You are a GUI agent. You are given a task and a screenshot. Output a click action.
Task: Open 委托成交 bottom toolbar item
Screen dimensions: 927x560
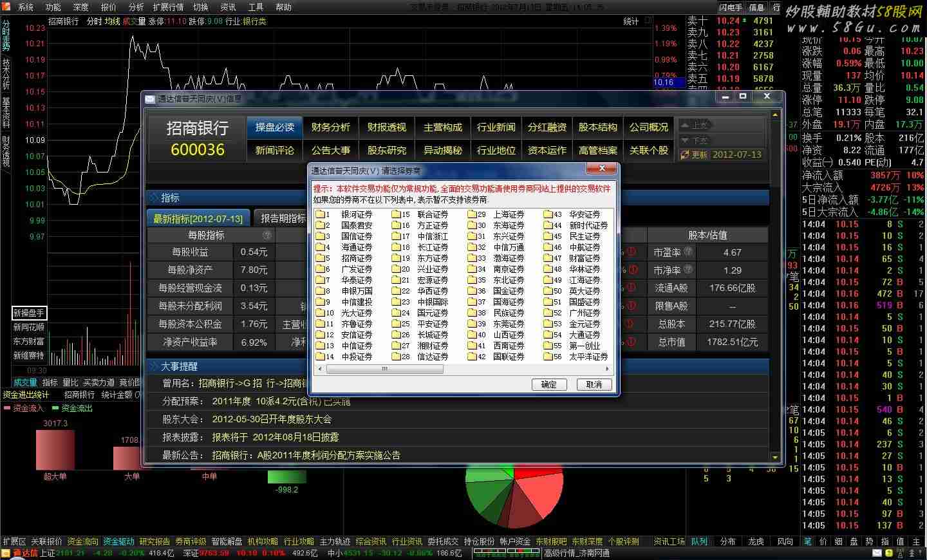444,541
